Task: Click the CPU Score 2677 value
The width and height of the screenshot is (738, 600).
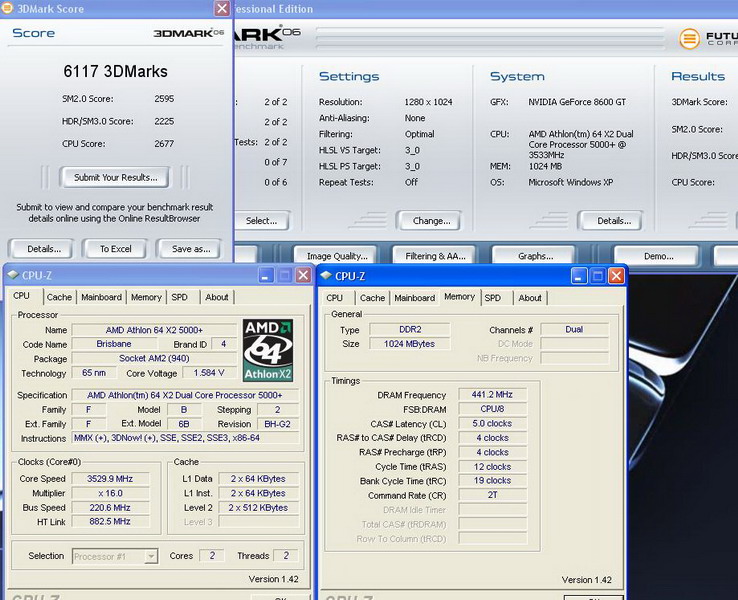Action: click(164, 144)
